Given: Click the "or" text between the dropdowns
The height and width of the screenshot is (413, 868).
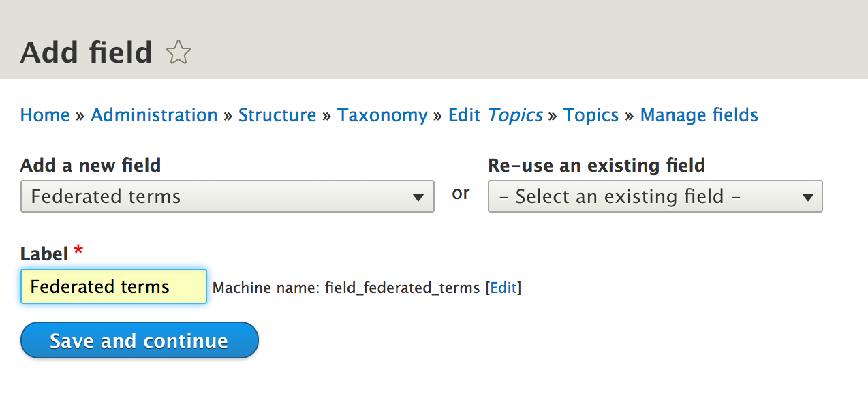Looking at the screenshot, I should pyautogui.click(x=461, y=194).
